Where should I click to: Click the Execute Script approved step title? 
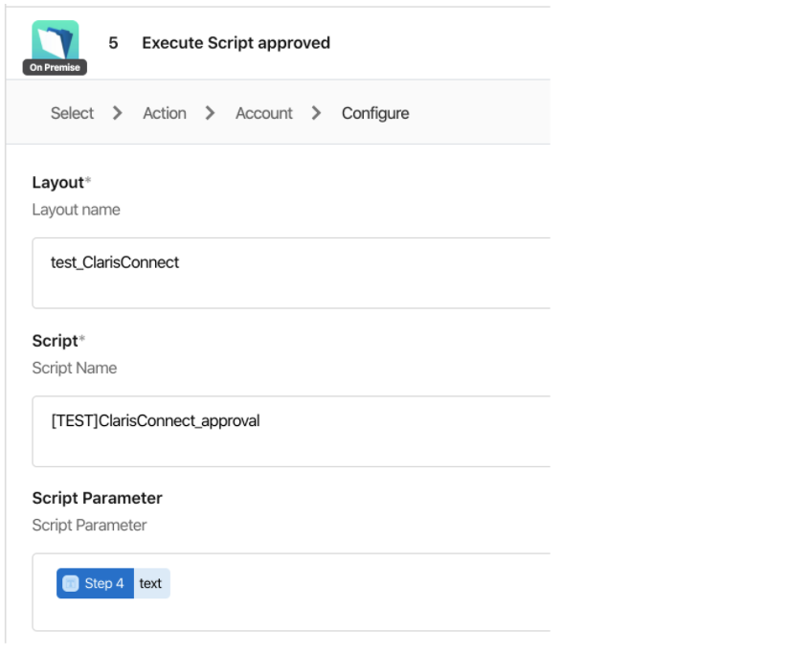(237, 43)
